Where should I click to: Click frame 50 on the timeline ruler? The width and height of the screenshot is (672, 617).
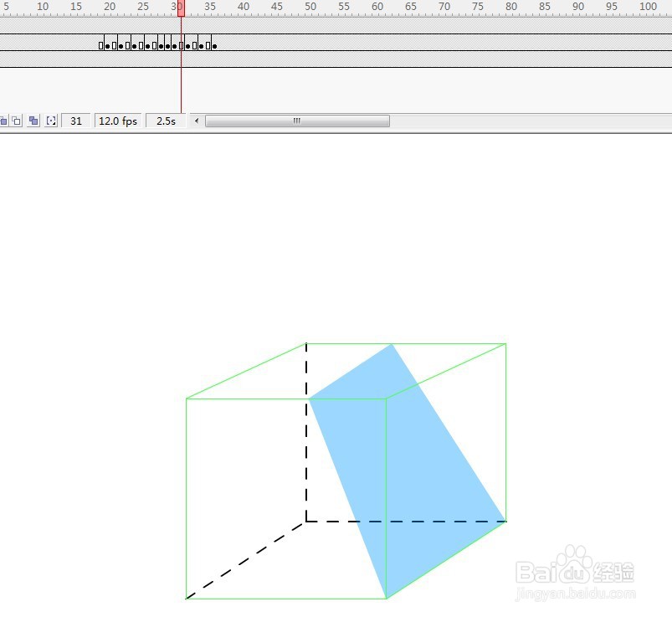click(x=310, y=7)
